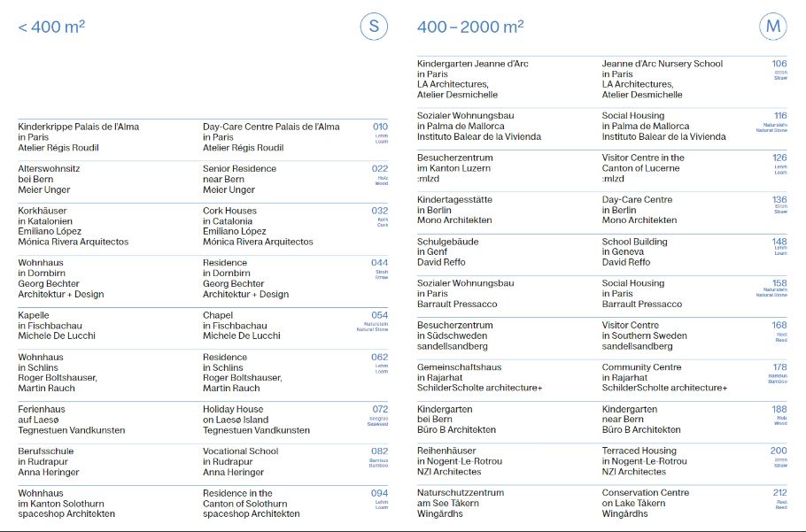Open 'Community Centre in Rajarhat' entry
This screenshot has width=806, height=532.
point(641,367)
